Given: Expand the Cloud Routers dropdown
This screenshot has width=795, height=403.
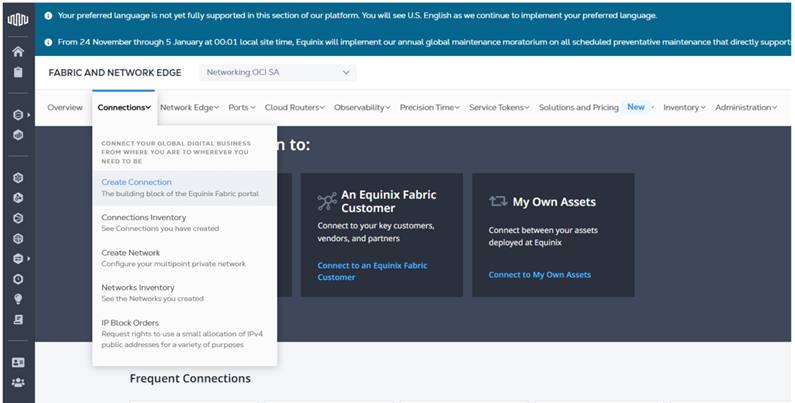Looking at the screenshot, I should (294, 108).
